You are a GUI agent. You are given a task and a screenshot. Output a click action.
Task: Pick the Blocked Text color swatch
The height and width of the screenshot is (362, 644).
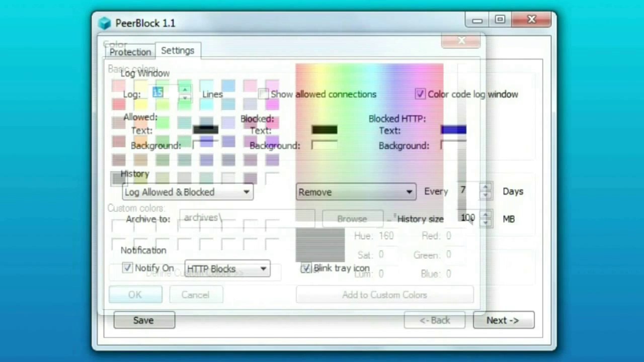click(325, 130)
